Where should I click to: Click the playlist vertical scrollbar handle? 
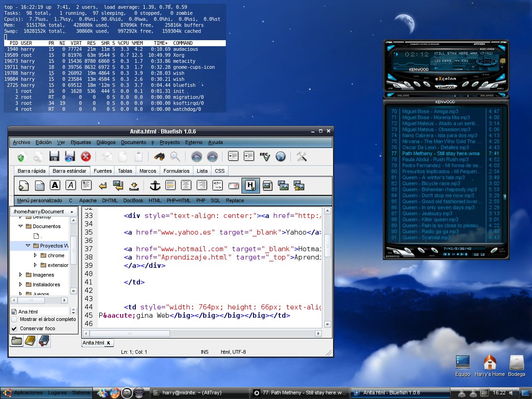pos(505,197)
